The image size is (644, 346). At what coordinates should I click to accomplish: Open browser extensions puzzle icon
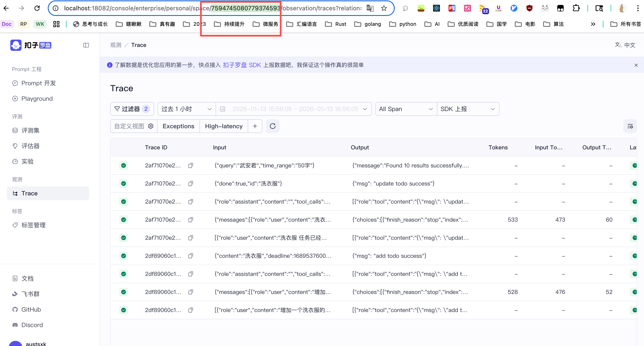coord(576,8)
